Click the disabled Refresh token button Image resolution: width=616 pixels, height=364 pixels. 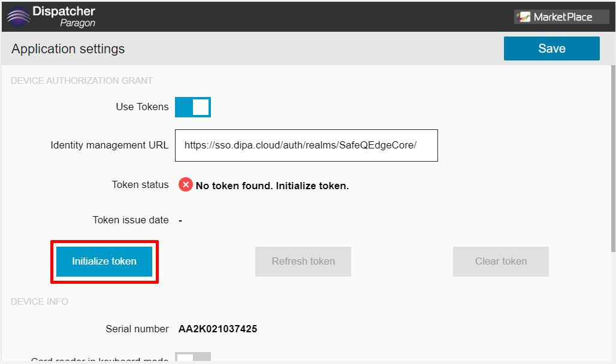pyautogui.click(x=303, y=262)
